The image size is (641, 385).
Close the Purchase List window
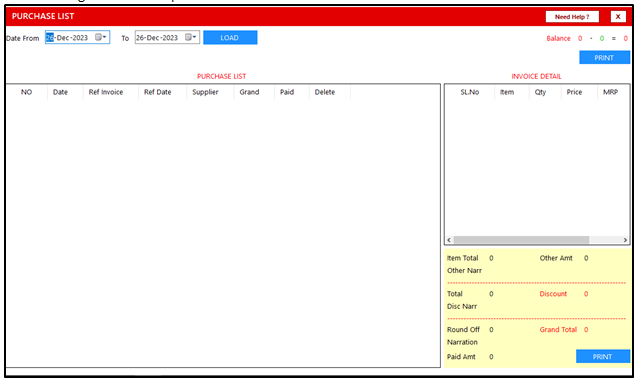618,17
